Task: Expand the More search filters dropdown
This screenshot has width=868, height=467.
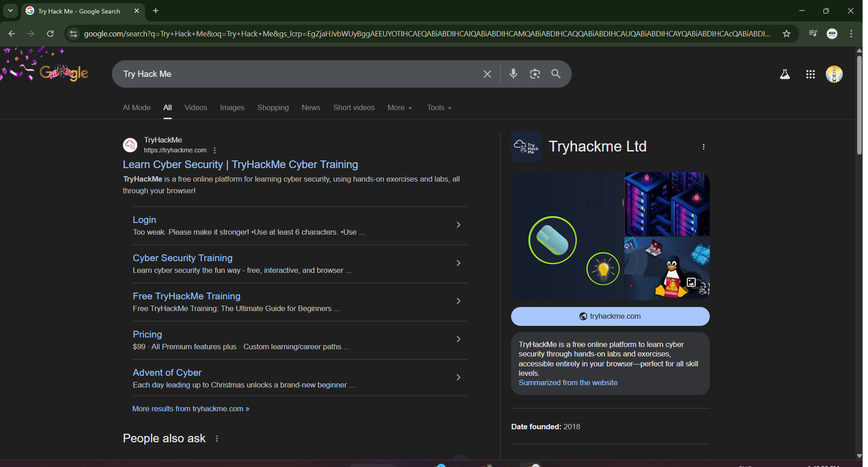Action: tap(400, 108)
